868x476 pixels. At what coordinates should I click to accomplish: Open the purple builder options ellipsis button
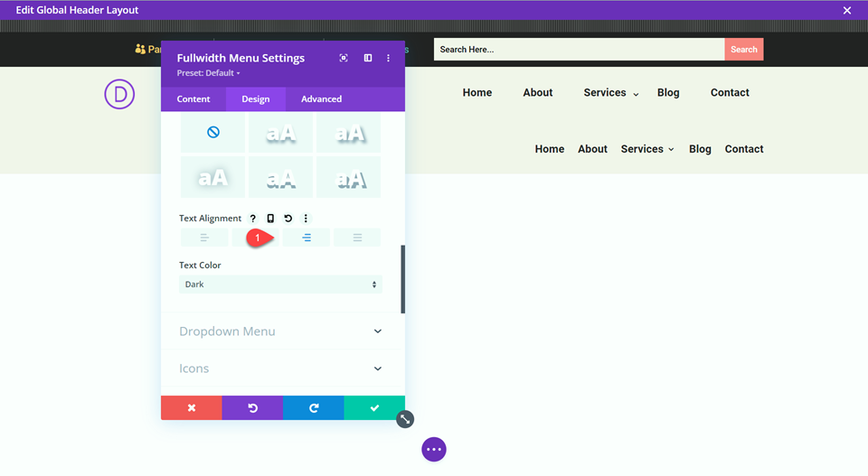(434, 450)
